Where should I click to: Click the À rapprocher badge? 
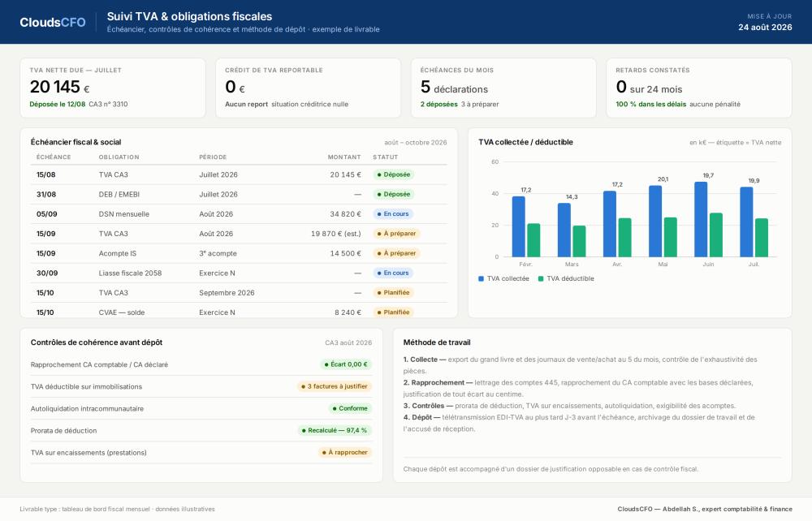[x=345, y=453]
